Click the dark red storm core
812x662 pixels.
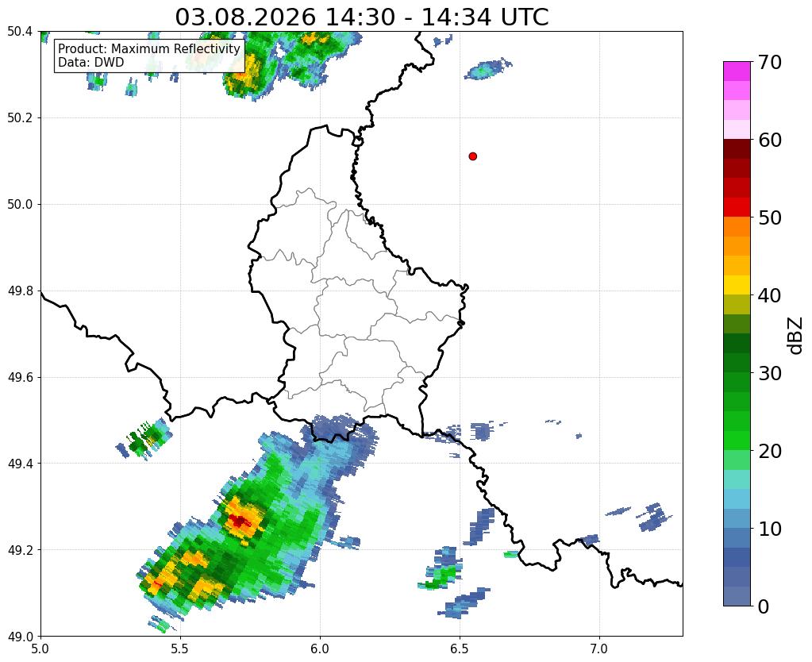point(239,521)
